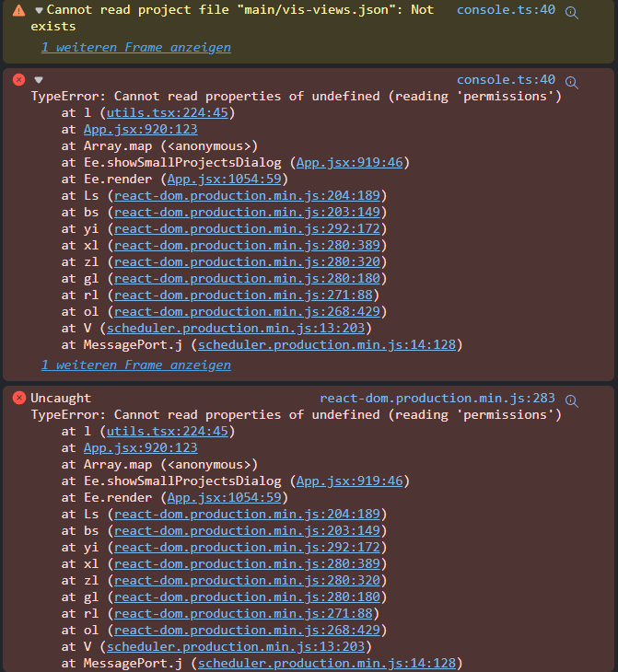The image size is (618, 672).
Task: Follow App.jsx:919:46 link in first error trace
Action: point(350,163)
